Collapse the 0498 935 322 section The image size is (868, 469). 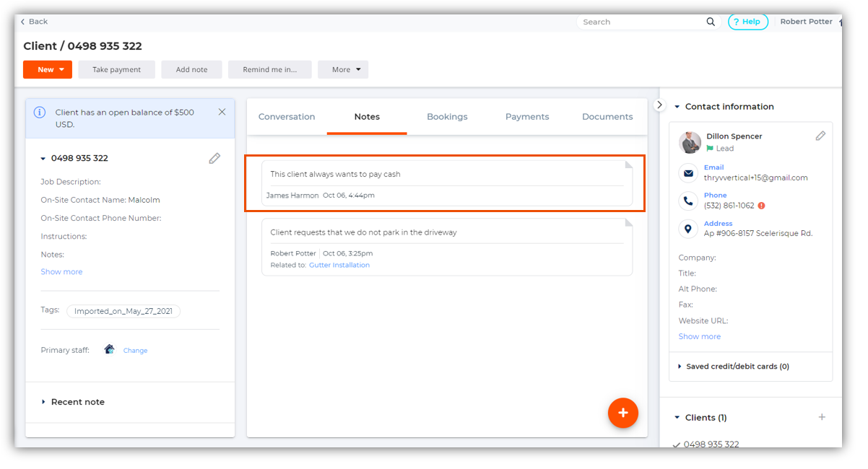coord(43,159)
